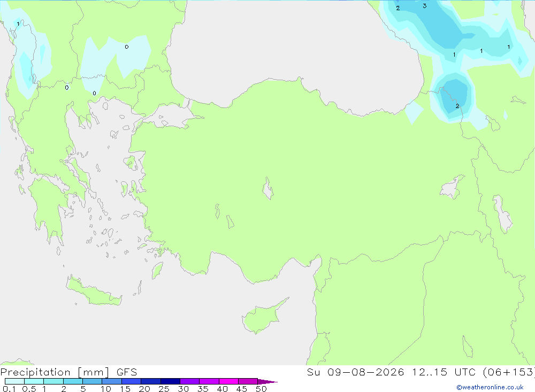Select the date '09-08-2026' text
The width and height of the screenshot is (535, 392).
tap(366, 372)
